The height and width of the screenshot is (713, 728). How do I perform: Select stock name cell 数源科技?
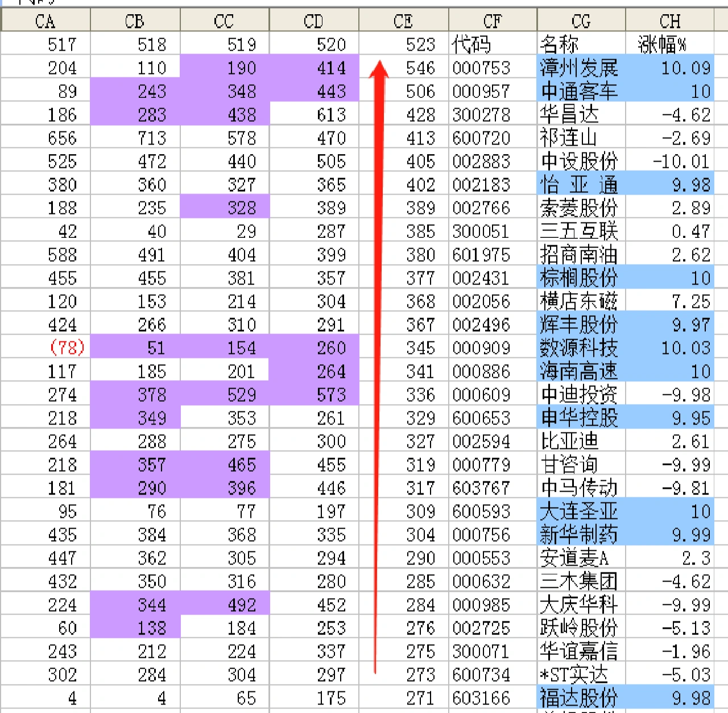tap(581, 348)
